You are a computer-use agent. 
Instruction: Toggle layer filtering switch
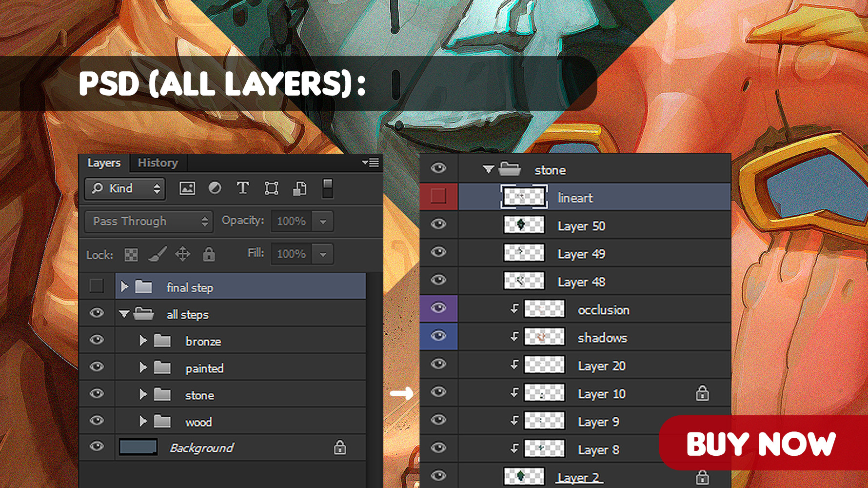point(328,188)
